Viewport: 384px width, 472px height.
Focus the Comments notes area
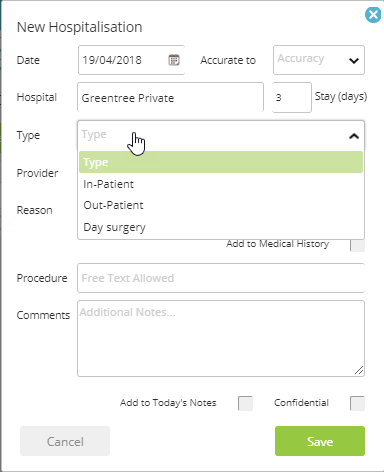(x=221, y=339)
